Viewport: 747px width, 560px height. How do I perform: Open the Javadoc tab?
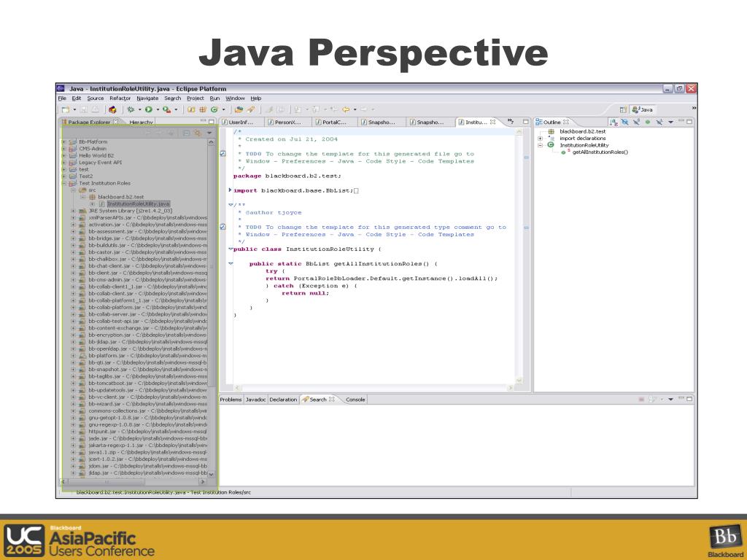click(x=255, y=400)
